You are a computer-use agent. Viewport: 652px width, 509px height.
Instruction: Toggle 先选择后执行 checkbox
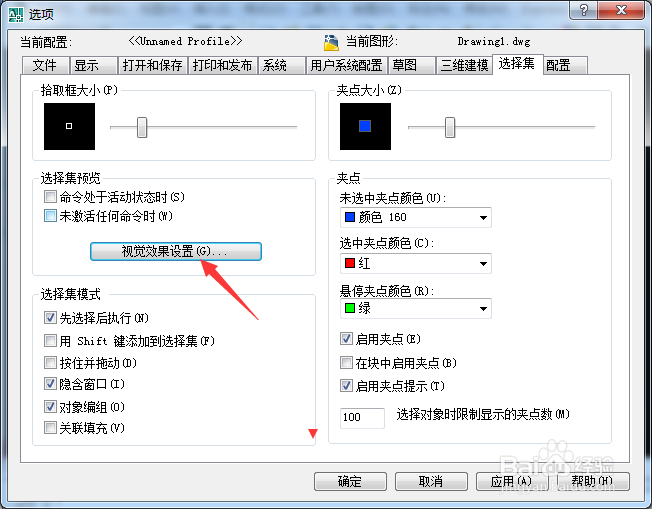pos(50,318)
